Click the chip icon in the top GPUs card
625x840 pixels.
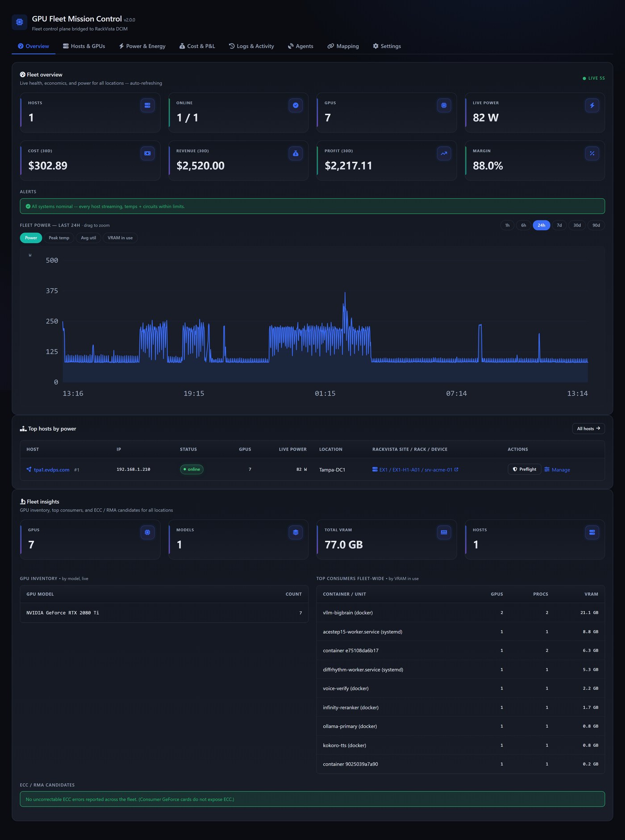click(x=444, y=105)
